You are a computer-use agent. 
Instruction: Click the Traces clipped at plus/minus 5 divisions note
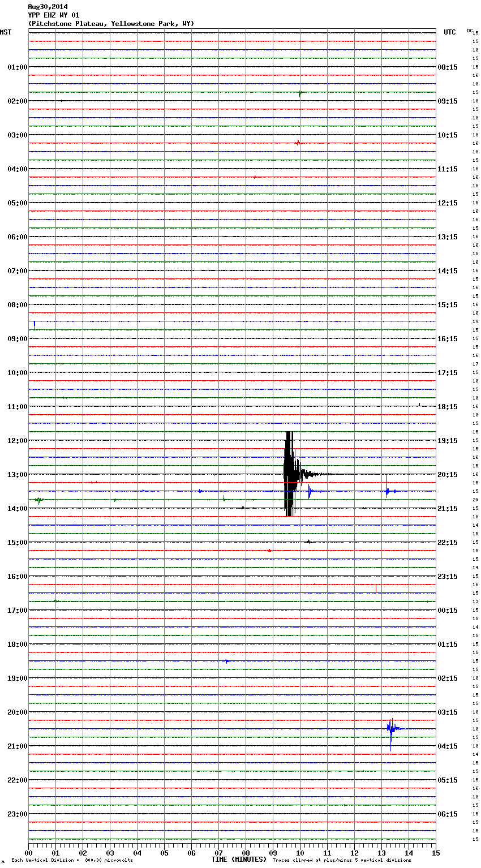point(342,860)
